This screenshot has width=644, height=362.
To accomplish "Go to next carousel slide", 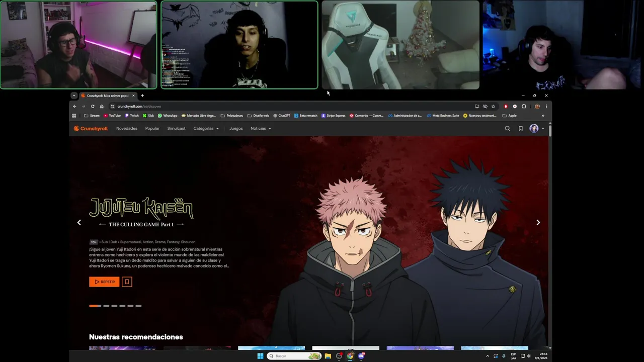I will [538, 222].
